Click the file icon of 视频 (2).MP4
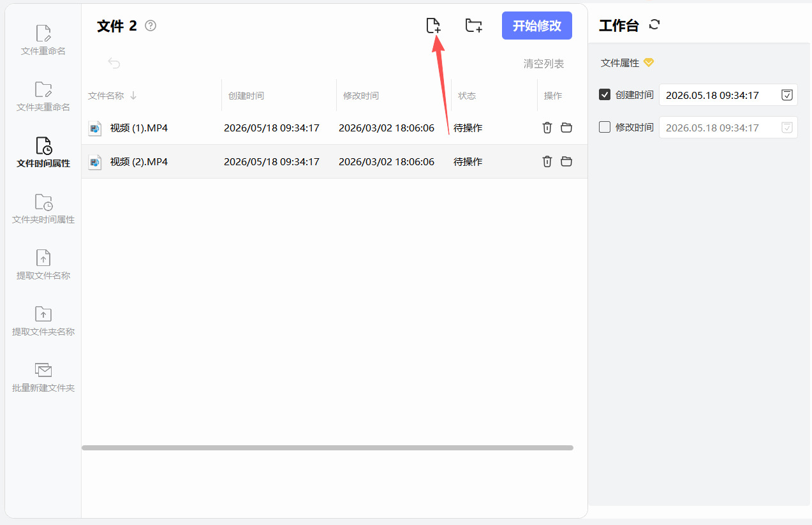Viewport: 812px width, 525px height. [x=95, y=162]
